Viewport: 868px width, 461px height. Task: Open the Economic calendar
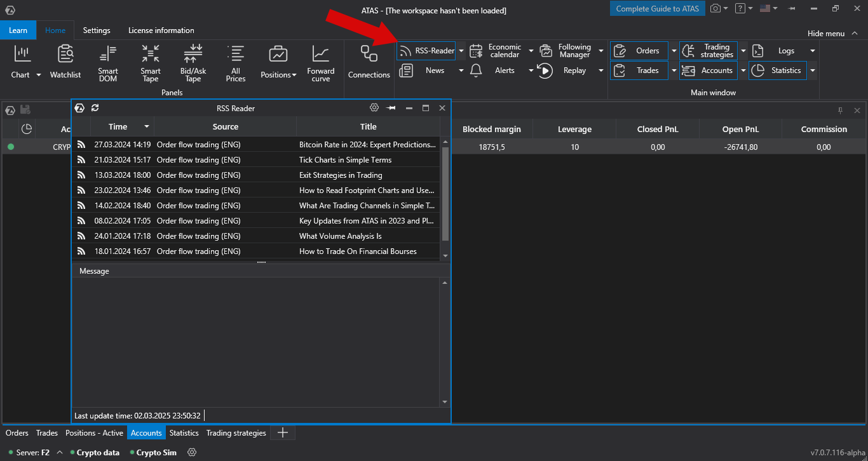(x=497, y=51)
